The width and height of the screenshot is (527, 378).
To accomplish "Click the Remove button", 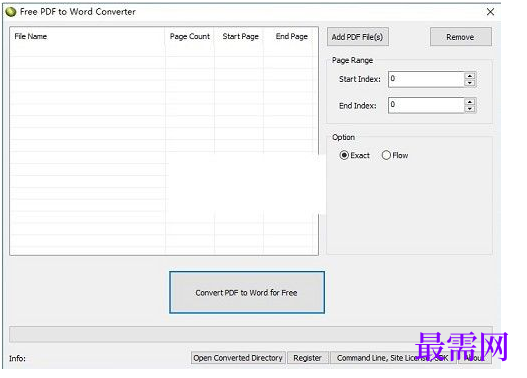I will click(x=460, y=37).
